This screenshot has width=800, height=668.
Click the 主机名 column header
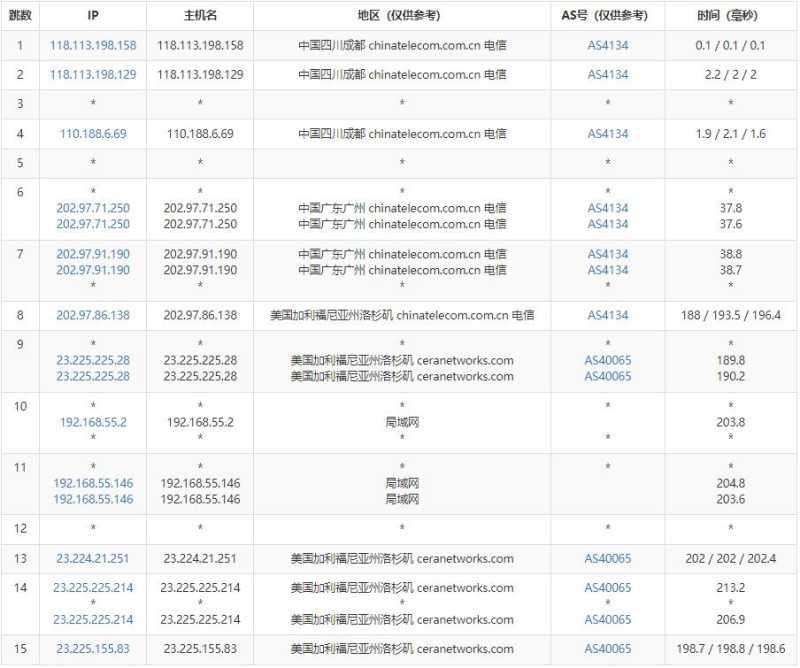pyautogui.click(x=200, y=15)
